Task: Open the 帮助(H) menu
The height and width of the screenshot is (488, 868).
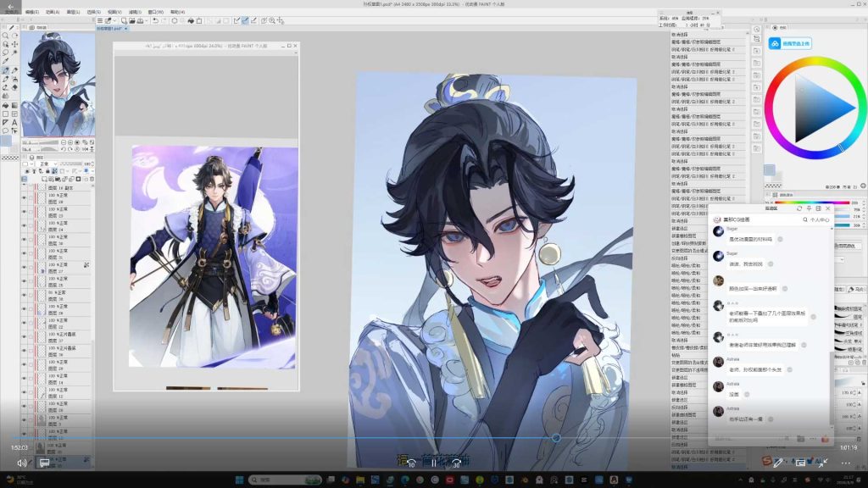Action: (x=178, y=12)
